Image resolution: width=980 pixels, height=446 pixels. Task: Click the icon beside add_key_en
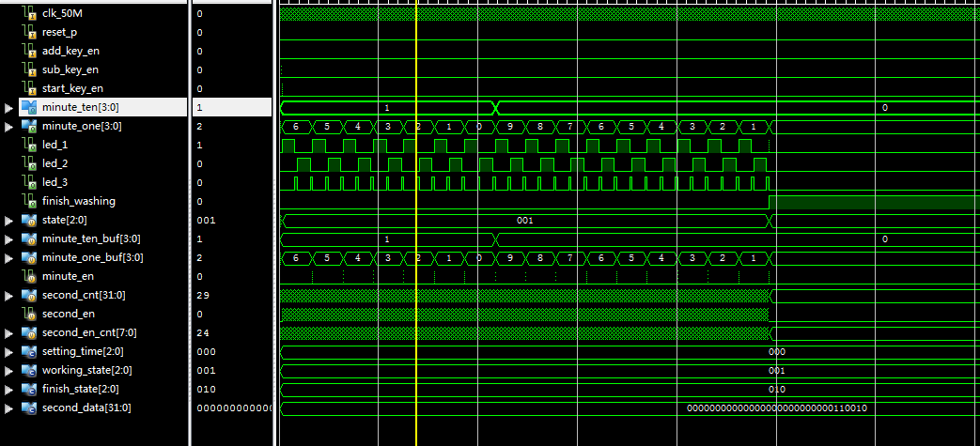pyautogui.click(x=29, y=51)
